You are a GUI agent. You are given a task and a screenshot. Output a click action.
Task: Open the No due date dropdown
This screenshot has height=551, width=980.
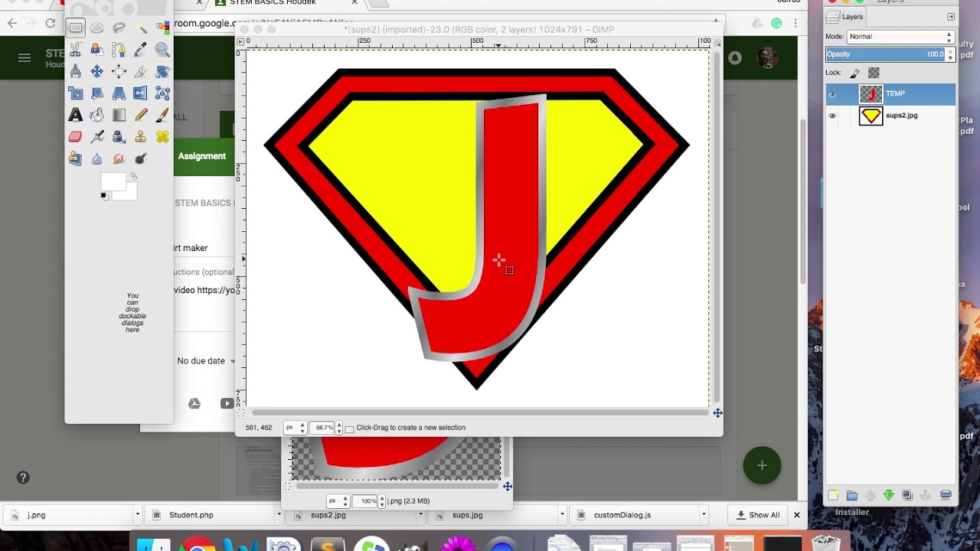(206, 361)
